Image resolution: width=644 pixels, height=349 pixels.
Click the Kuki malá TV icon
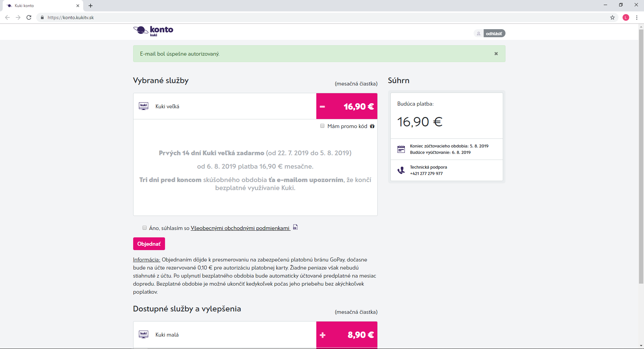tap(144, 335)
